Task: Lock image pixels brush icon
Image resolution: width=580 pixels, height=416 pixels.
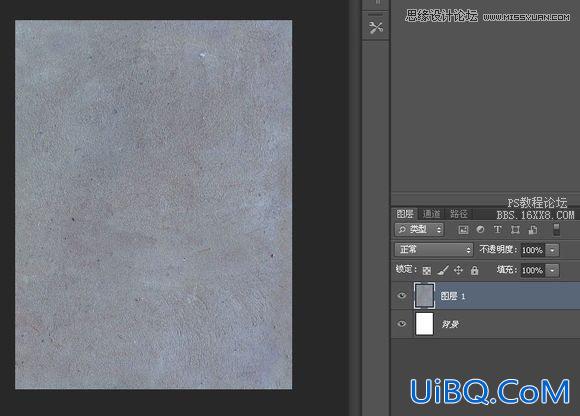Action: [443, 271]
